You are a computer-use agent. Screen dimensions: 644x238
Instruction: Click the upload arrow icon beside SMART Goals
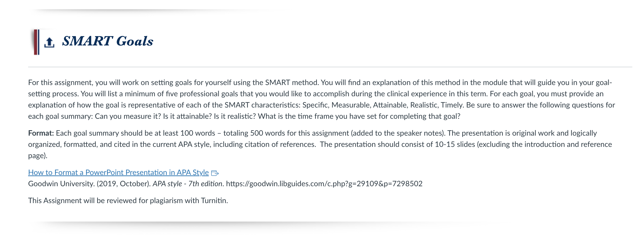coord(49,42)
